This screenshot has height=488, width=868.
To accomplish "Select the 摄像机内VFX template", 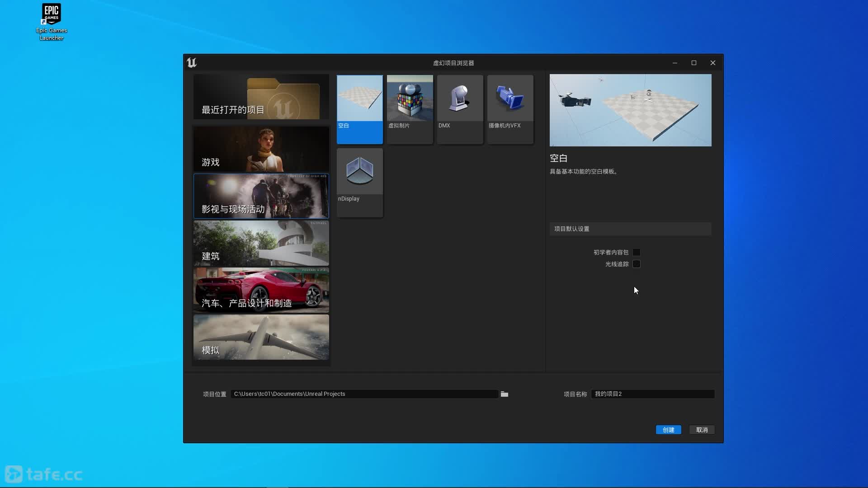I will tap(510, 109).
